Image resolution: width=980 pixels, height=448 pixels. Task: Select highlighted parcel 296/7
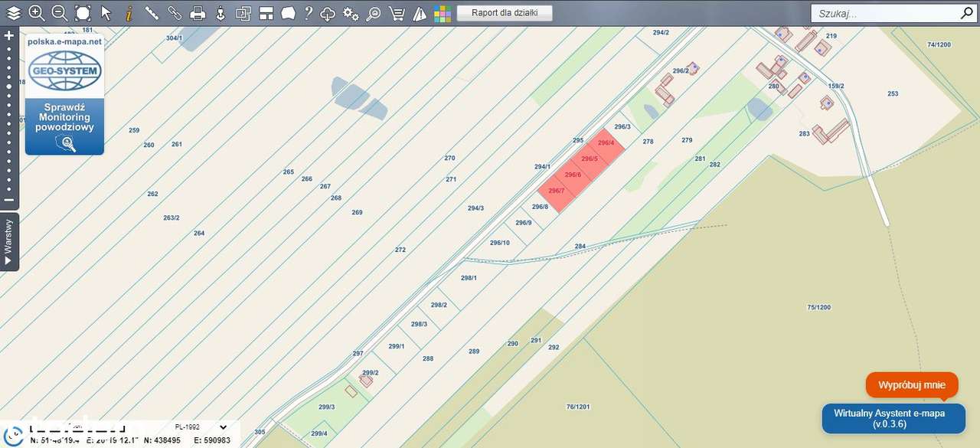tap(557, 191)
